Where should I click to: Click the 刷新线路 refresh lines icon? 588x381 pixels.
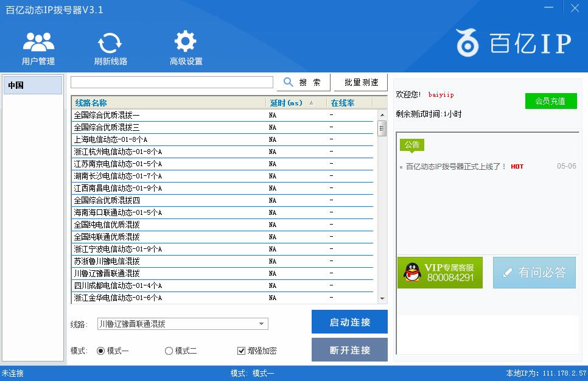pyautogui.click(x=110, y=48)
